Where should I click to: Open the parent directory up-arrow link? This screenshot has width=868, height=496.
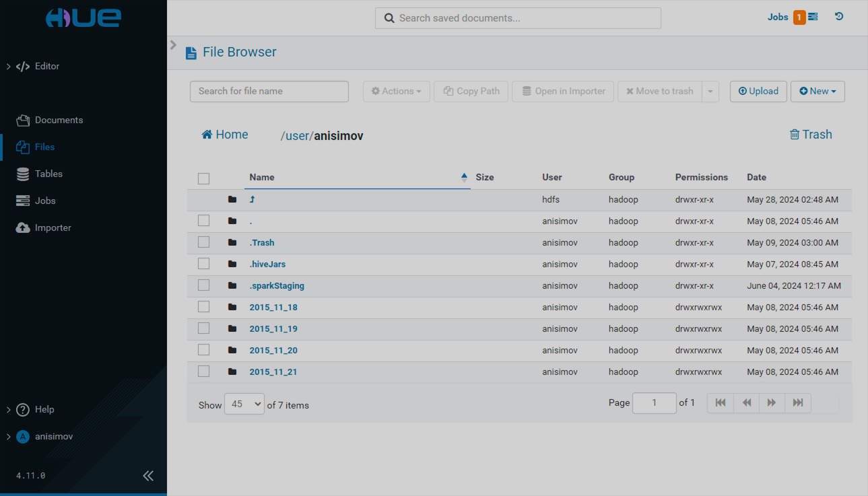pyautogui.click(x=253, y=200)
